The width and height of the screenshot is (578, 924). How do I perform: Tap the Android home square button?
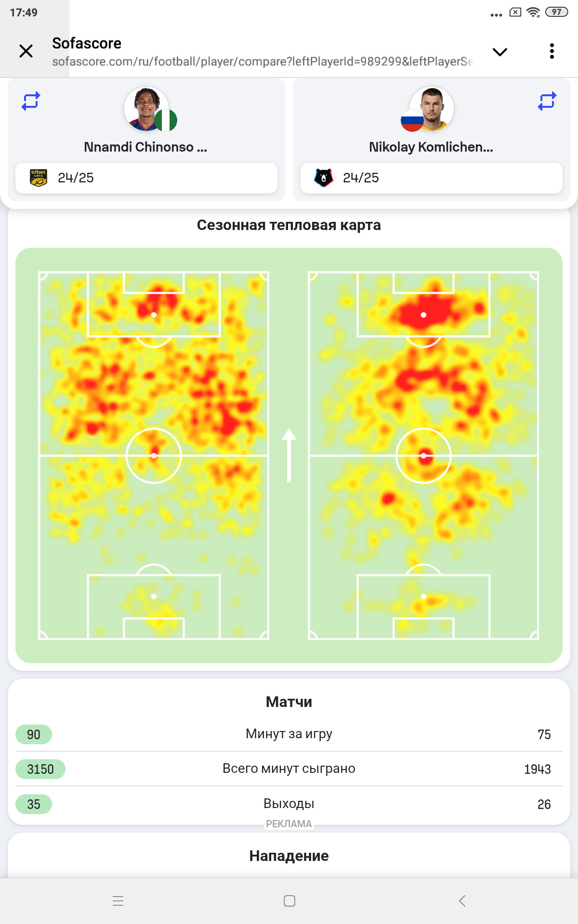click(289, 901)
